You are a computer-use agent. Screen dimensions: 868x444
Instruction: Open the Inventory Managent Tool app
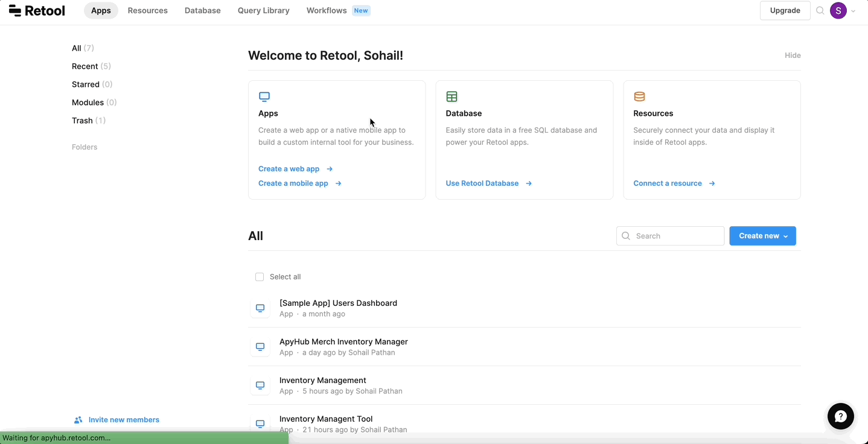point(326,419)
